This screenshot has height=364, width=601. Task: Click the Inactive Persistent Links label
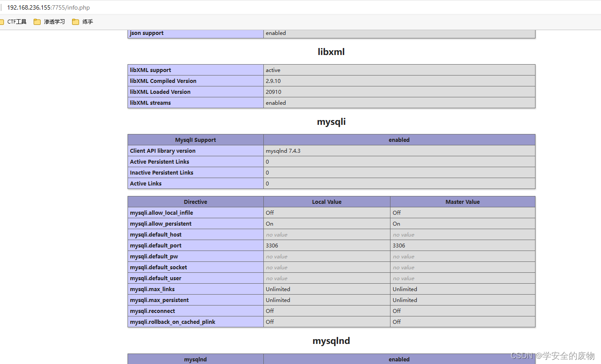pyautogui.click(x=162, y=172)
